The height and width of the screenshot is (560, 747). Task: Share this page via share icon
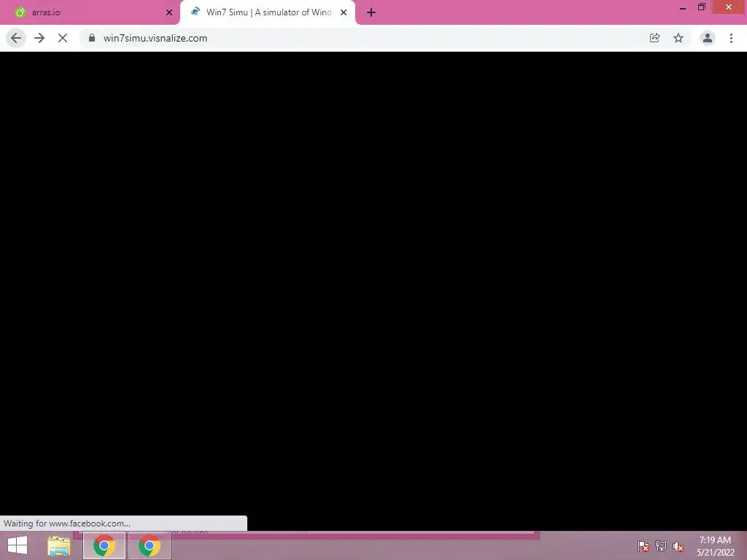[x=654, y=38]
